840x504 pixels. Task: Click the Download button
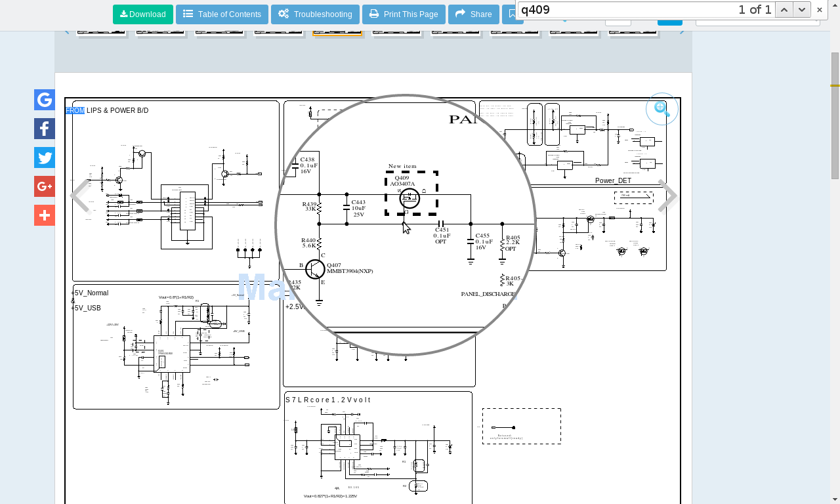click(x=143, y=14)
